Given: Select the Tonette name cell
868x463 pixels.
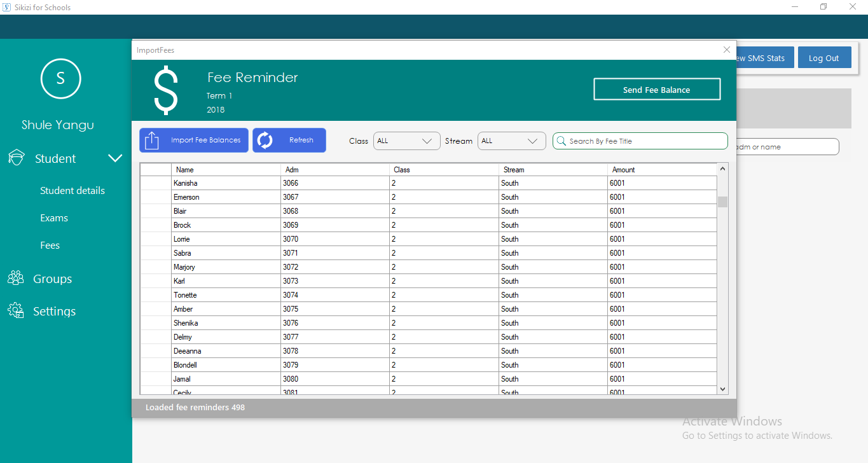Looking at the screenshot, I should 226,295.
